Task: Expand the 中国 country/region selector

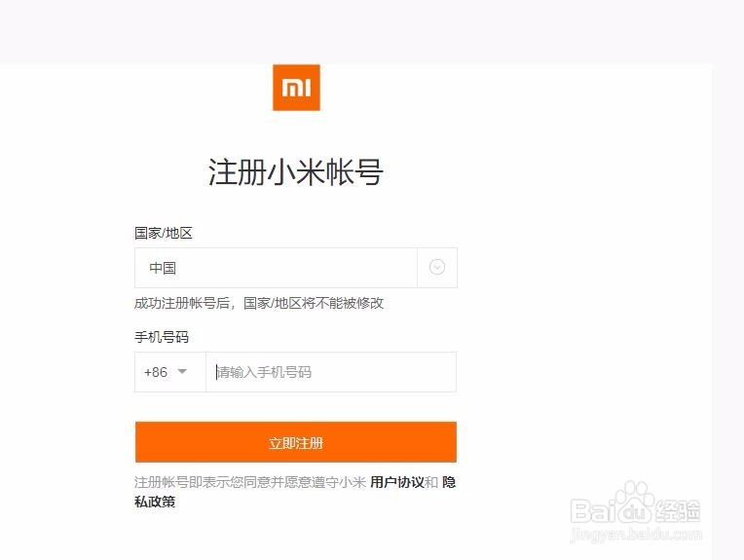Action: click(296, 268)
